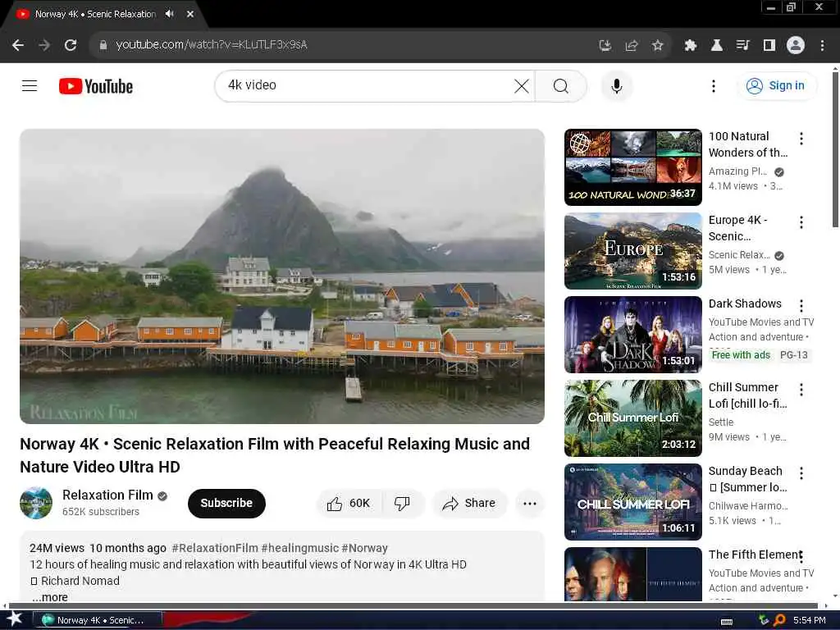Toggle the browser side panel

769,45
